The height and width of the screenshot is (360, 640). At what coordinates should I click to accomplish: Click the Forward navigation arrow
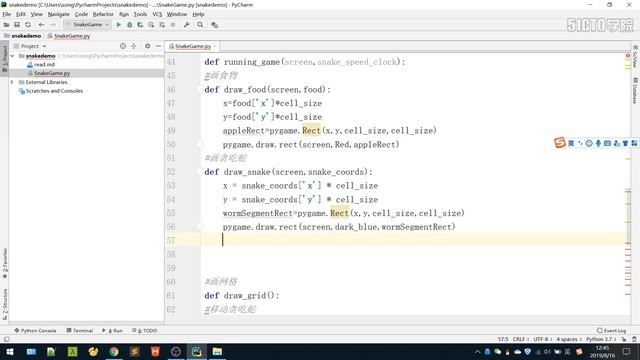coord(52,25)
